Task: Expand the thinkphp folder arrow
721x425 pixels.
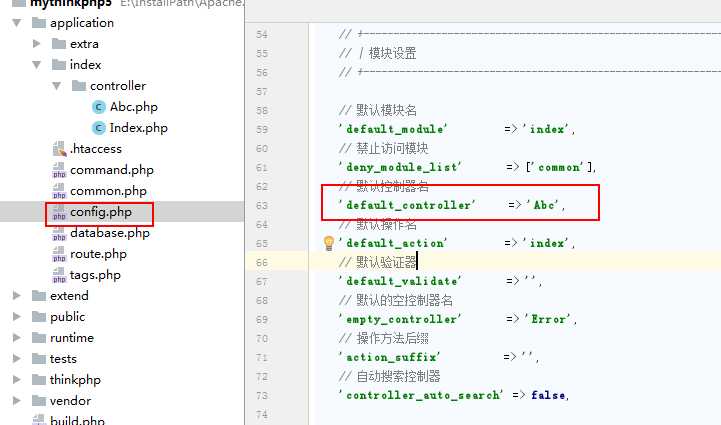Action: coord(17,379)
